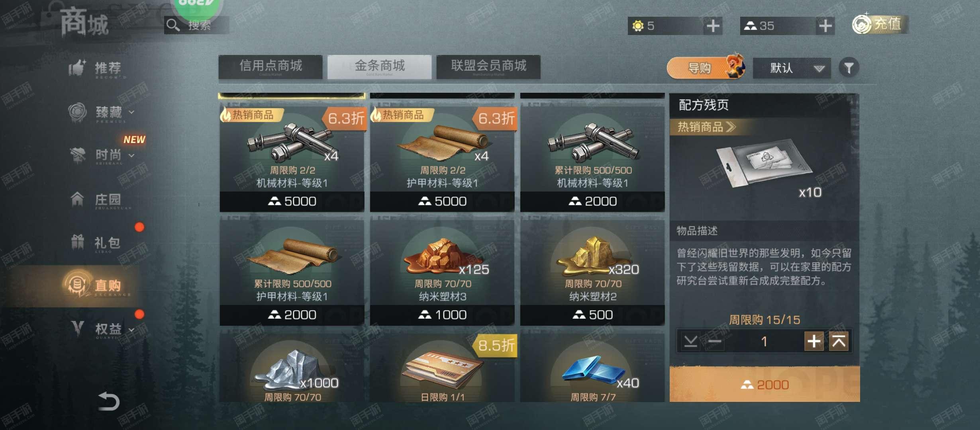
Task: Switch to 信用点商城 tab
Action: coord(270,66)
